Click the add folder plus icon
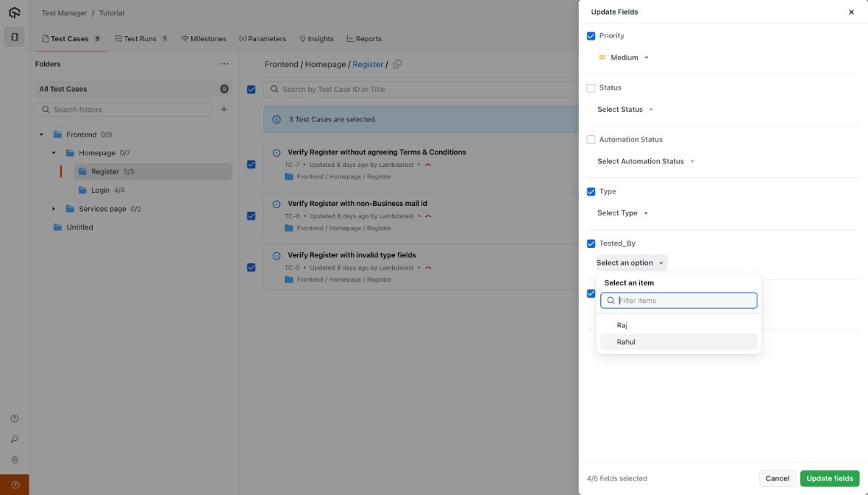The image size is (868, 495). pos(224,110)
